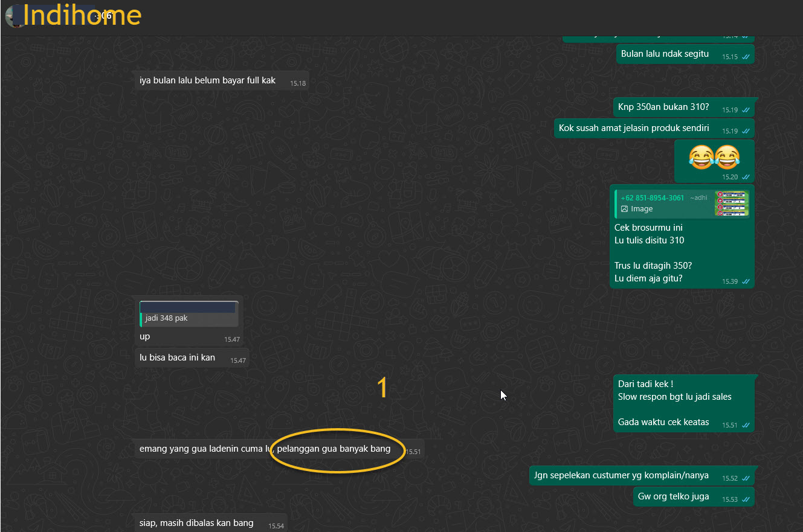
Task: Click the read ticks on 'Gw org telko juga'
Action: pyautogui.click(x=746, y=499)
